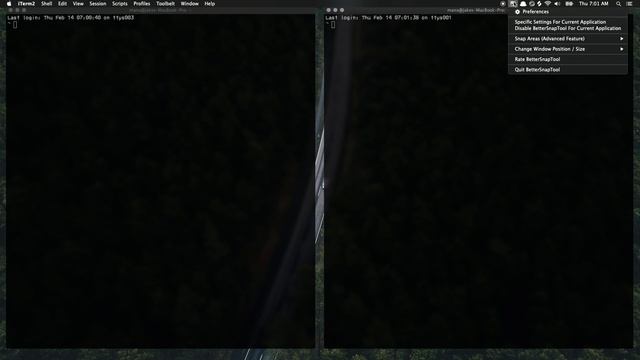The width and height of the screenshot is (640, 360).
Task: Click the gear icon beside Preferences
Action: pos(517,12)
